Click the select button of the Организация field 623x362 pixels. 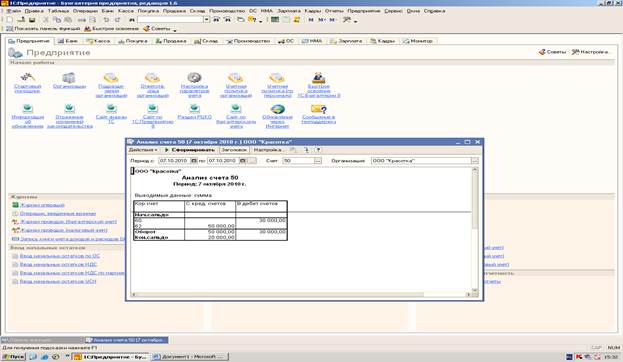[x=475, y=161]
